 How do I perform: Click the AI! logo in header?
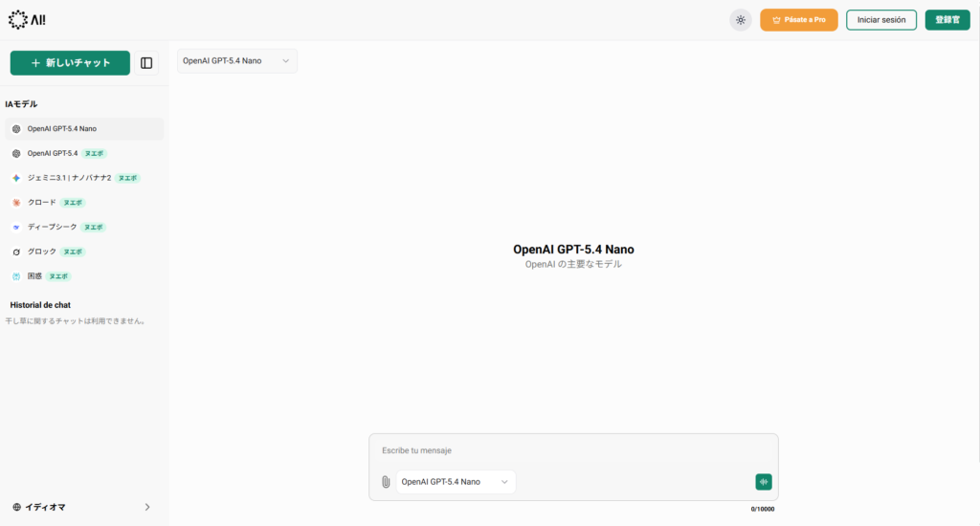click(27, 20)
